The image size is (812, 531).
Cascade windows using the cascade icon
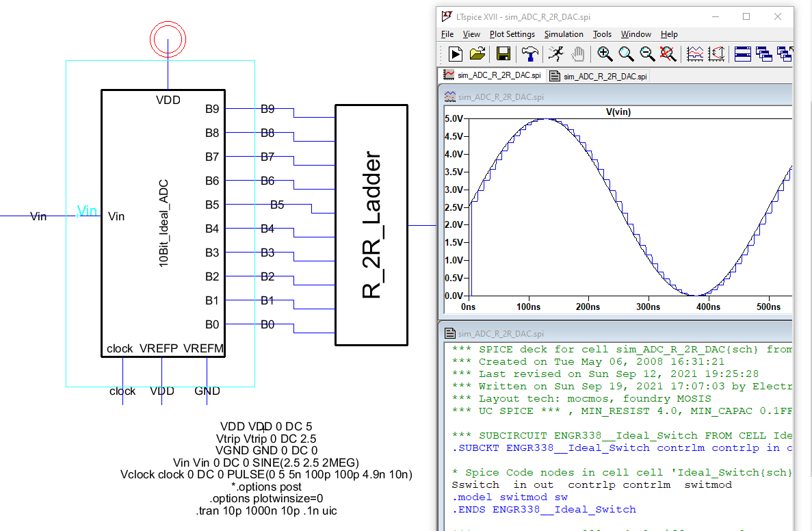pyautogui.click(x=764, y=54)
